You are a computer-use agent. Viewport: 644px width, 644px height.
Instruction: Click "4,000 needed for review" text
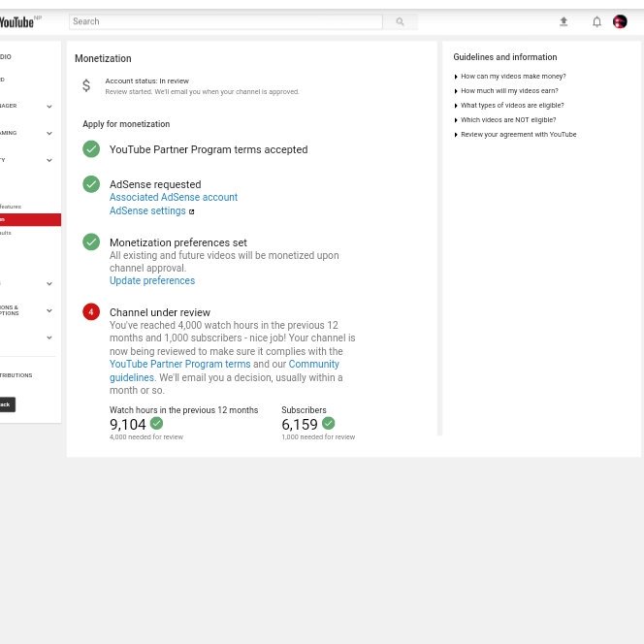[x=146, y=437]
